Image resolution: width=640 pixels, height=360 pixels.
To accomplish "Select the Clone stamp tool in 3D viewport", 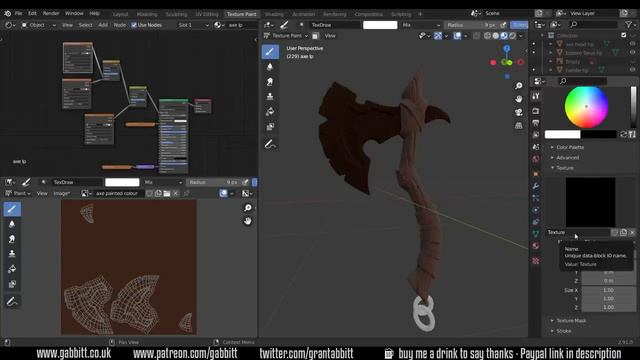I will click(x=270, y=96).
